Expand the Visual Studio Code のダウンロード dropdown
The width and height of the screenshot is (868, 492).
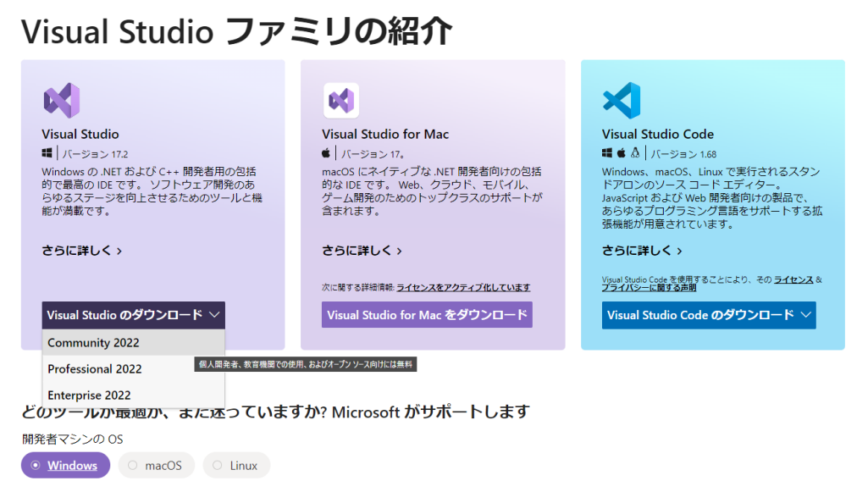pos(709,315)
